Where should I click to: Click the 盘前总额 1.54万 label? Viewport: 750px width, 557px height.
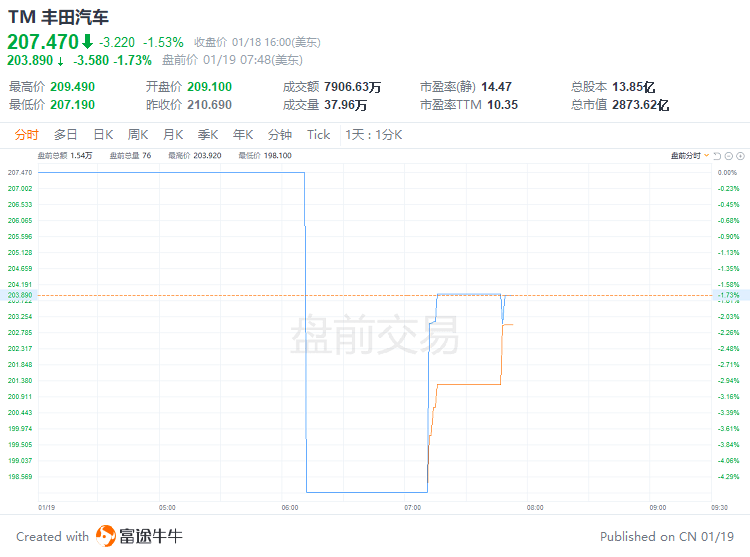tap(65, 155)
